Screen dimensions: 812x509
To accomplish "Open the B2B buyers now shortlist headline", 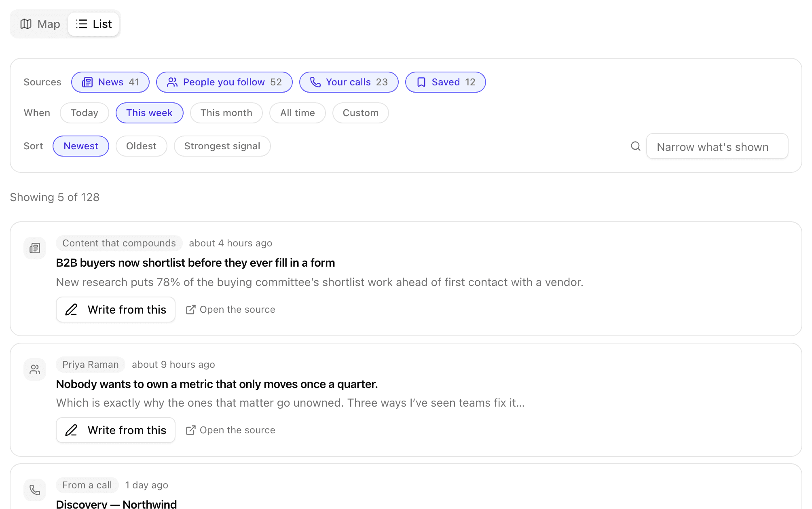I will point(195,263).
